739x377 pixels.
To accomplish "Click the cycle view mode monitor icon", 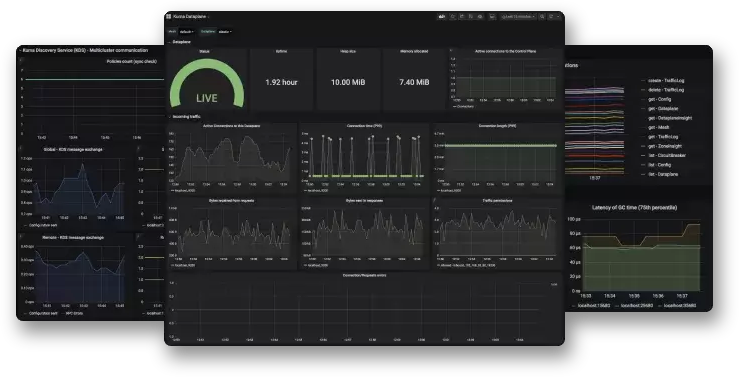I will tap(492, 16).
